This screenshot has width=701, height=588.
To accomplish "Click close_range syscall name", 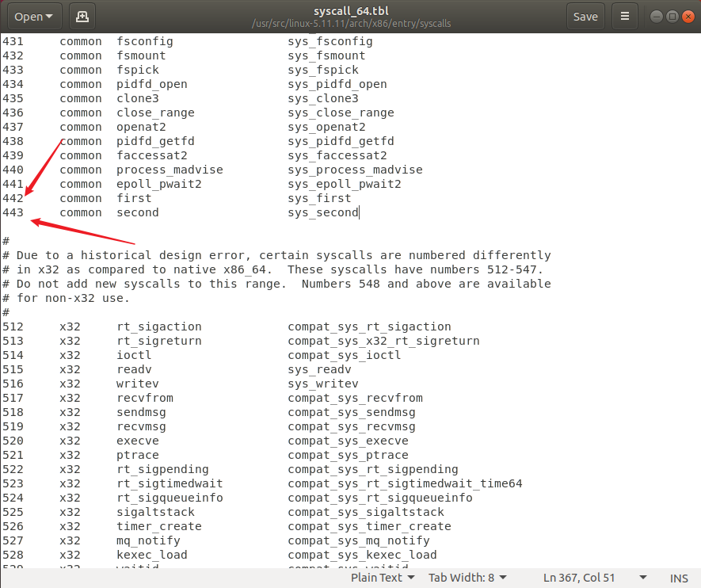I will pos(155,113).
